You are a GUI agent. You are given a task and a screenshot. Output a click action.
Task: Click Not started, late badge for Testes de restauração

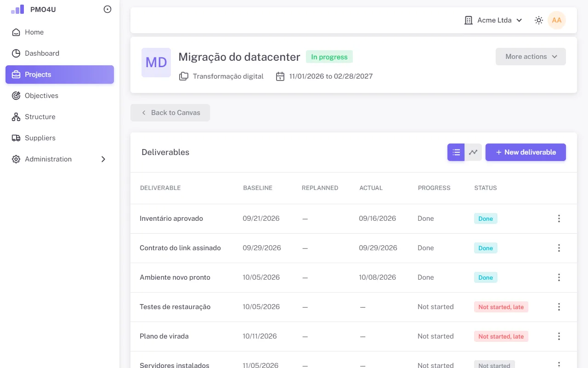[x=501, y=307]
